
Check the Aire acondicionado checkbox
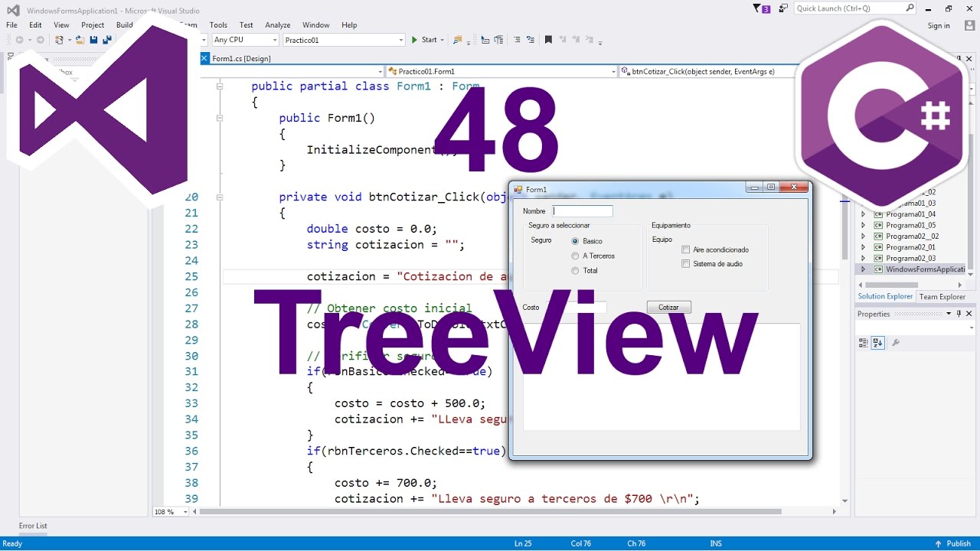pyautogui.click(x=685, y=249)
